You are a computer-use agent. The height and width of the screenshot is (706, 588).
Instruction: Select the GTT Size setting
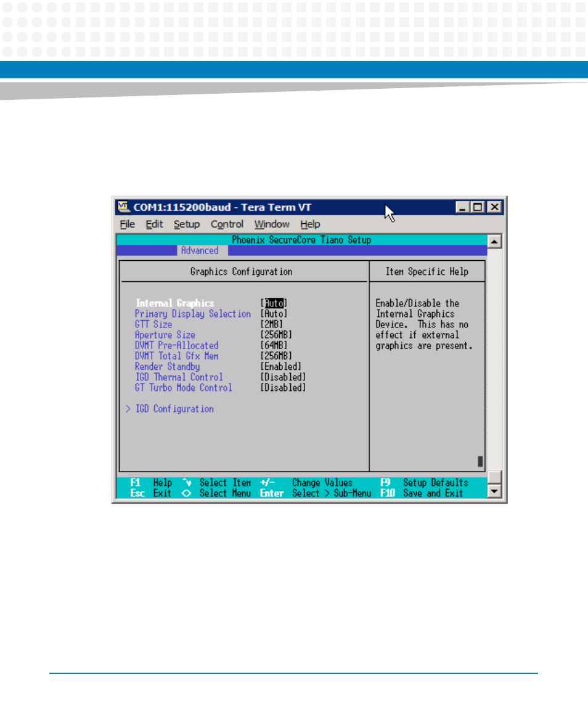coord(153,324)
